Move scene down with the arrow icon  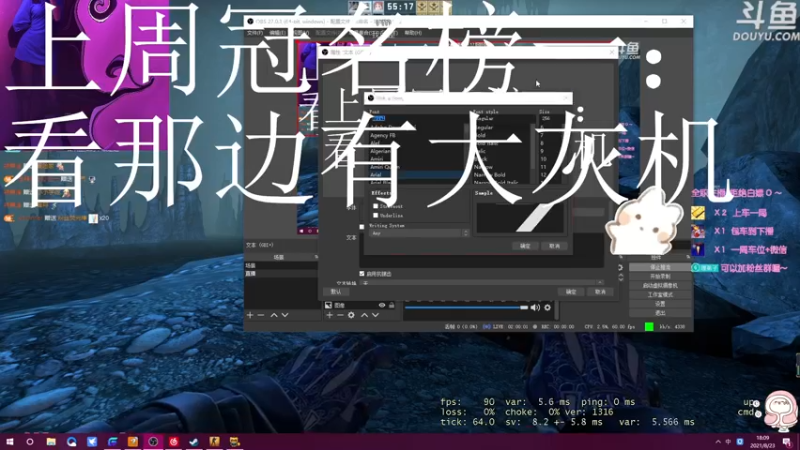(285, 315)
